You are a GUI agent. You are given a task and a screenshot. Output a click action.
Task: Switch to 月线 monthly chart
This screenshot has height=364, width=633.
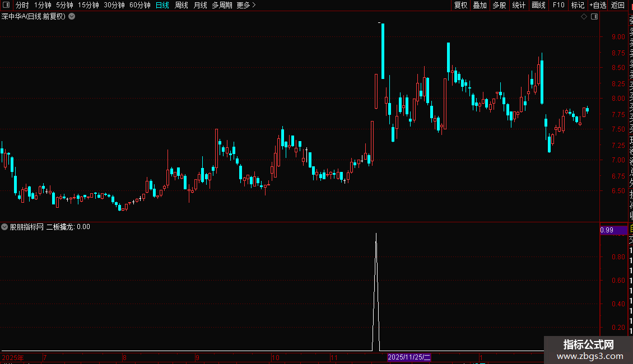[x=200, y=5]
